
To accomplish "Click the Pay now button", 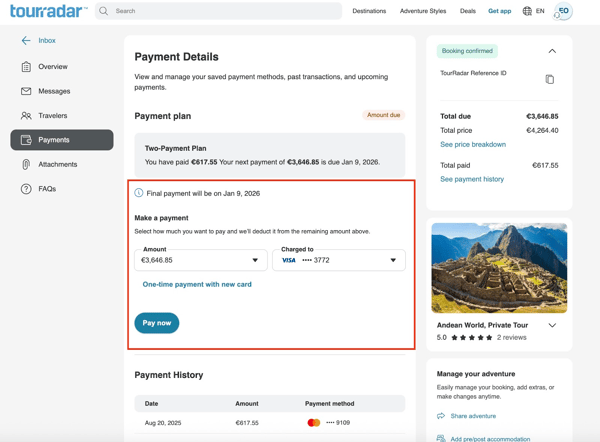I will click(x=157, y=323).
